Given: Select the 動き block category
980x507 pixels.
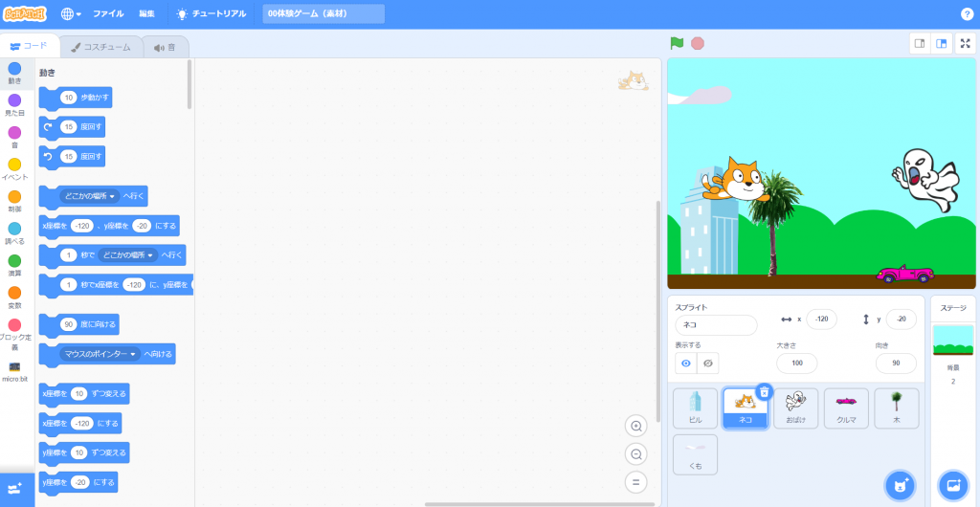Looking at the screenshot, I should click(14, 74).
